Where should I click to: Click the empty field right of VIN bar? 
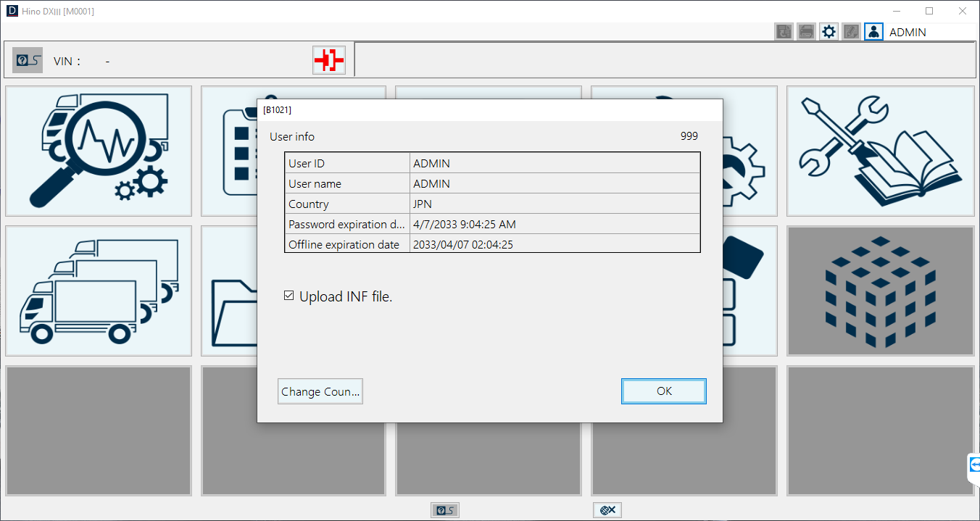coord(666,59)
